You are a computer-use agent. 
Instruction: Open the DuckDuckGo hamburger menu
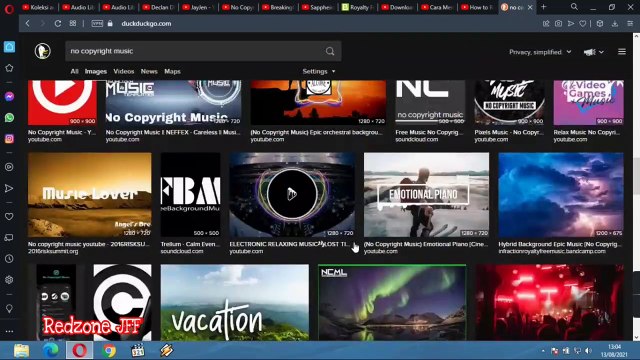coord(622,52)
